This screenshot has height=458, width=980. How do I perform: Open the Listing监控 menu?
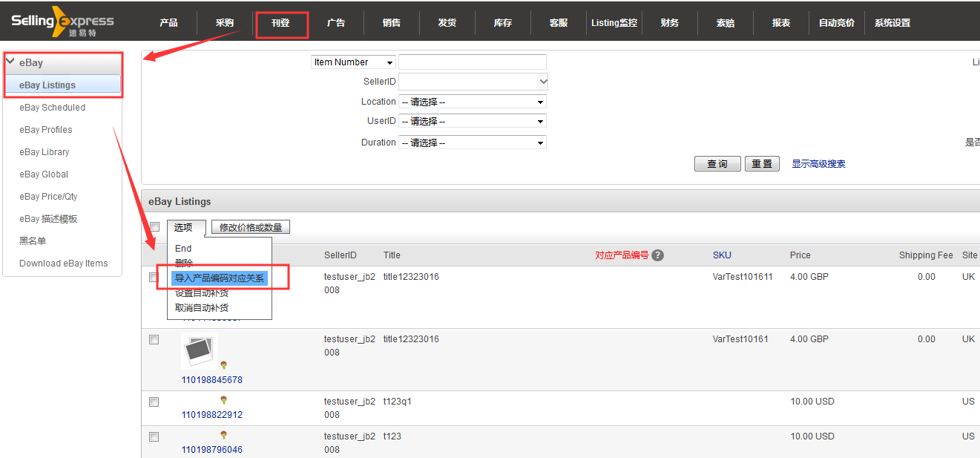click(614, 23)
